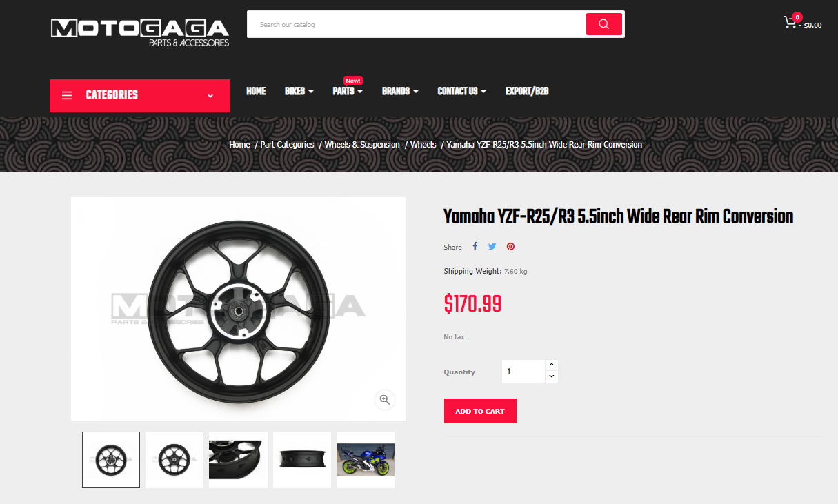Open Wheels & Suspension breadcrumb link
The width and height of the screenshot is (838, 504).
coord(362,145)
